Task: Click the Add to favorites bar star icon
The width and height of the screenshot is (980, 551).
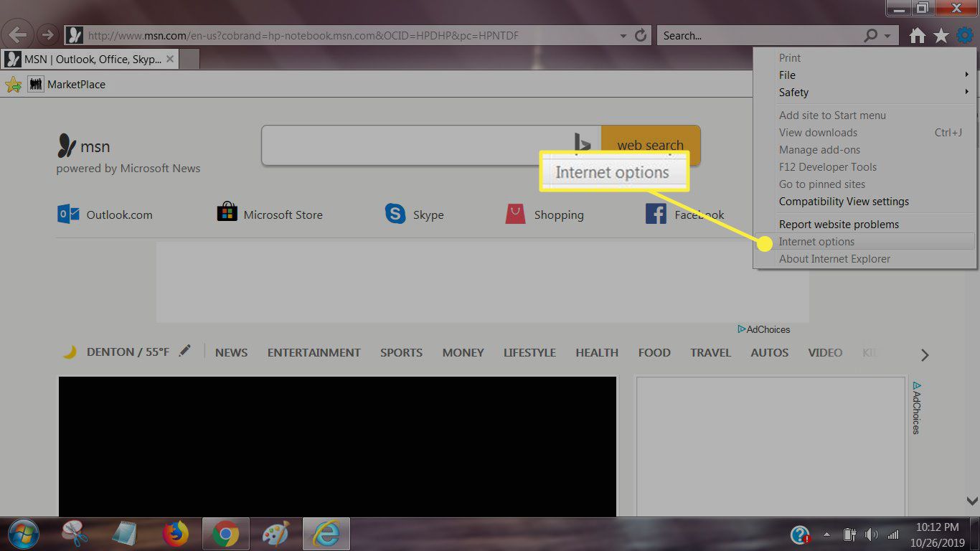Action: click(x=13, y=85)
